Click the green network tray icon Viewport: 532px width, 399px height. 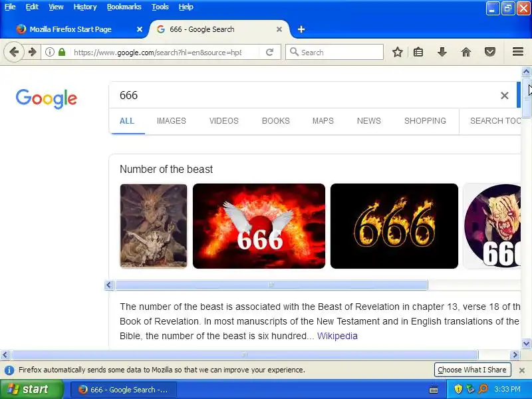[470, 389]
